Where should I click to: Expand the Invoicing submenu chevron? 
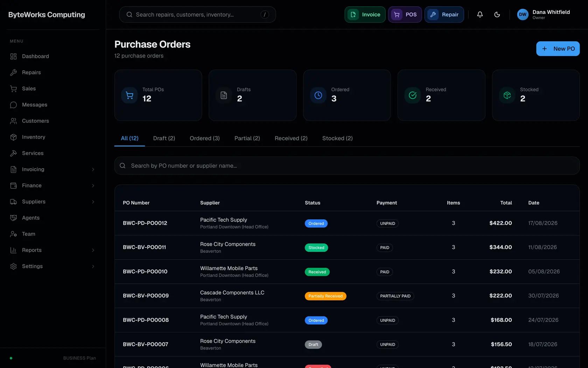click(93, 169)
